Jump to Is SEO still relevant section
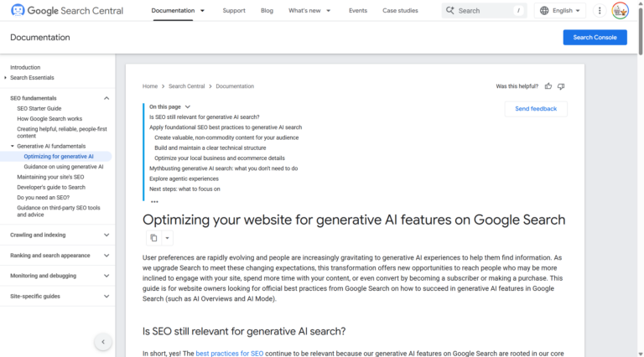This screenshot has width=644, height=357. pyautogui.click(x=204, y=117)
